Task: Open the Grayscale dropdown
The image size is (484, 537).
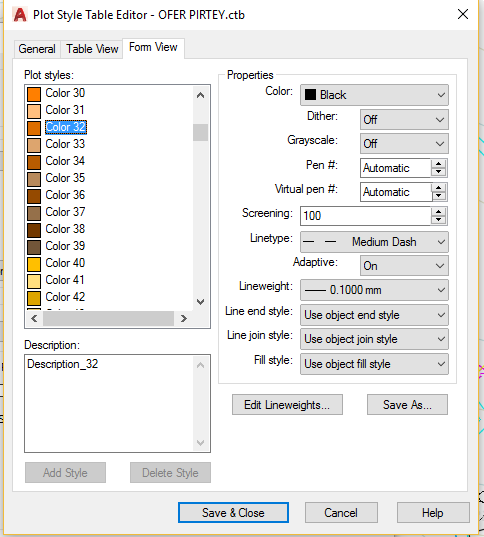Action: [x=404, y=143]
